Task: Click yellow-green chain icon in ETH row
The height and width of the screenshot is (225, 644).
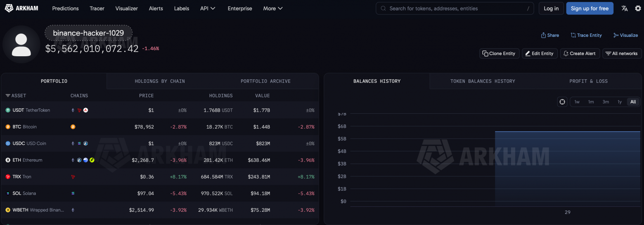Action: coord(92,160)
